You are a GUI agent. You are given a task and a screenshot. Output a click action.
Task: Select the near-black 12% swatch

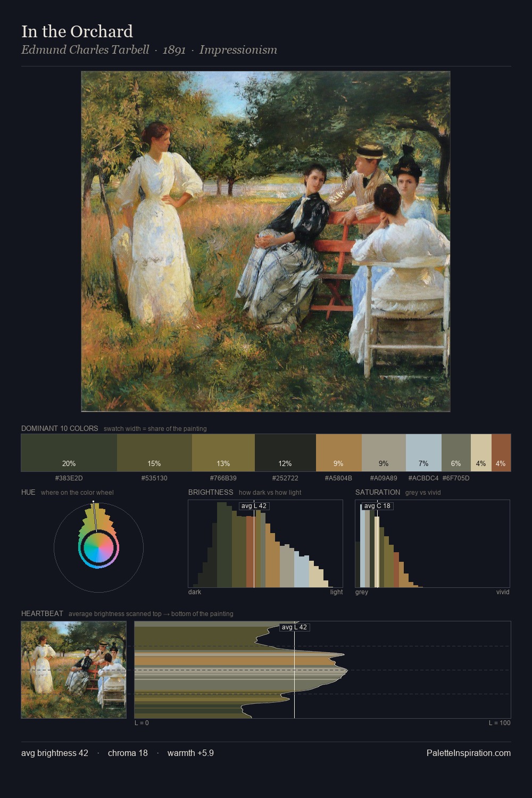pos(285,453)
